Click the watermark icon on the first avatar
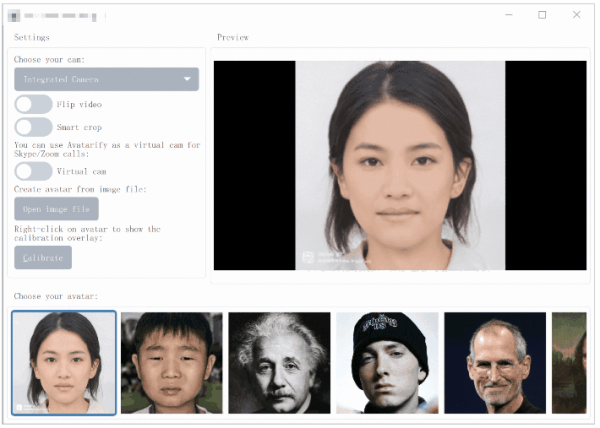 pos(21,407)
